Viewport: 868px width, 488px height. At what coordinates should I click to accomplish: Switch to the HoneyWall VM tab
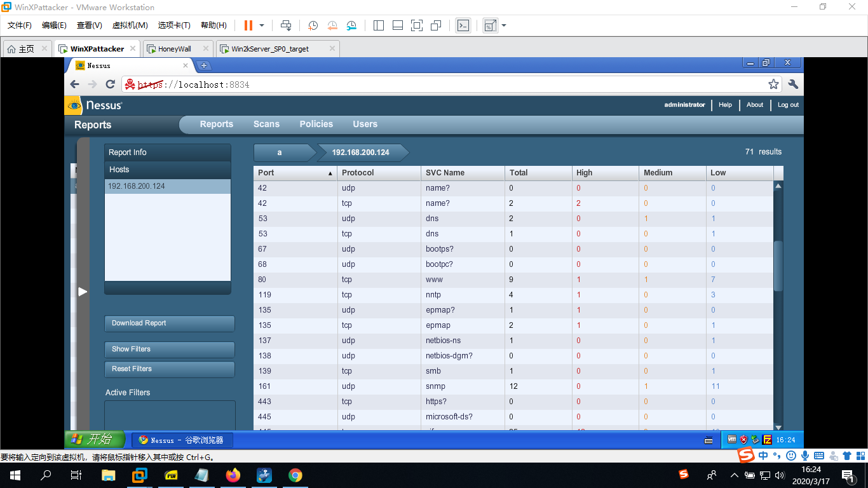pos(174,49)
